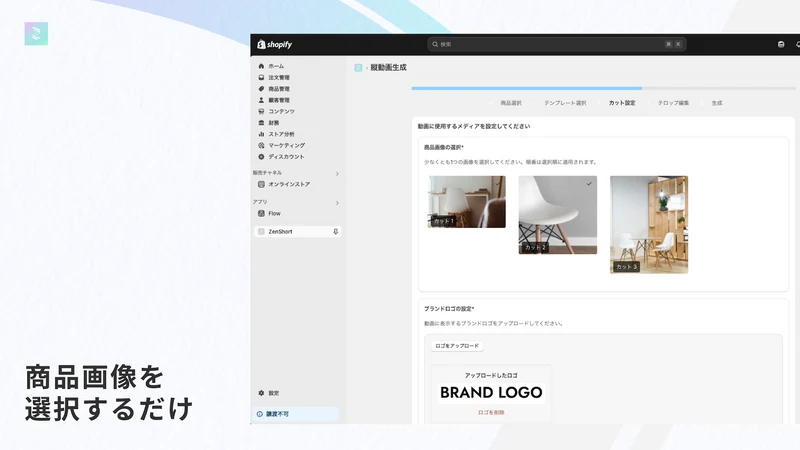800x450 pixels.
Task: Click the info icon beside 譲渡不可
Action: pos(260,414)
